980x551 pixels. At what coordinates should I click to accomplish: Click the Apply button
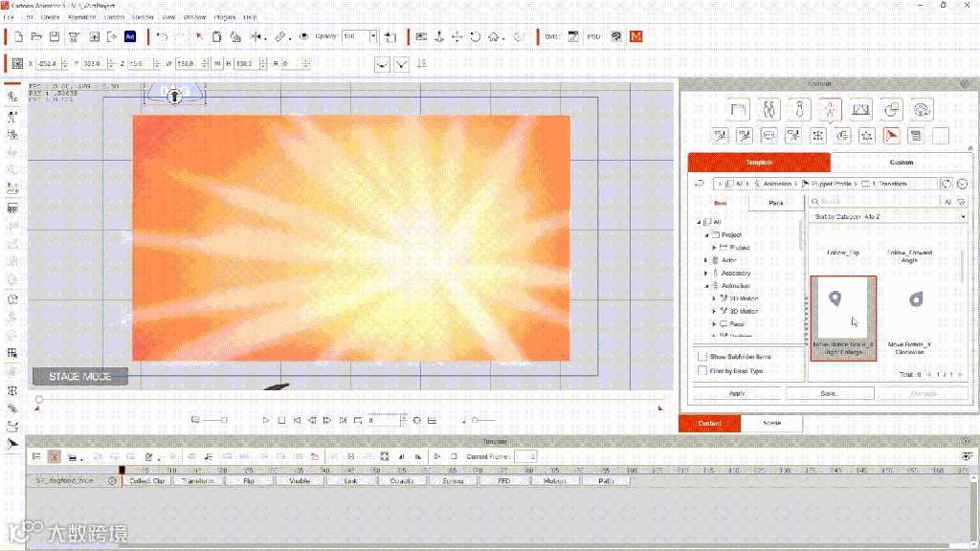[x=737, y=393]
